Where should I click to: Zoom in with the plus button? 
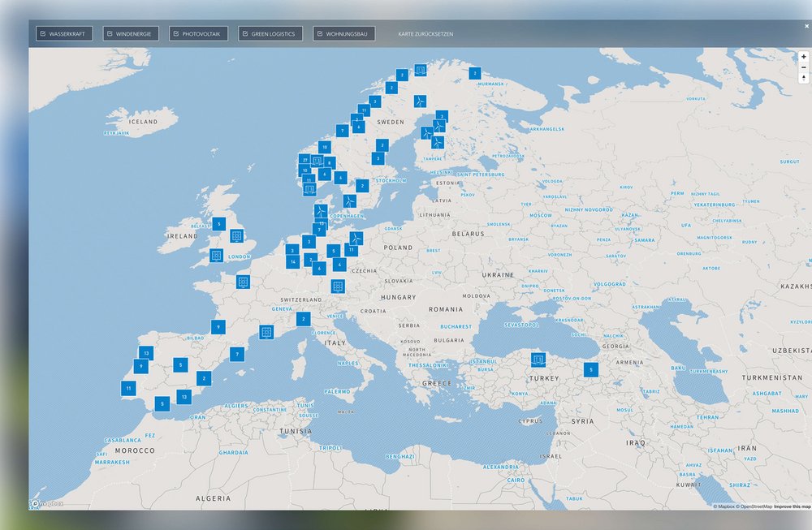pos(804,57)
